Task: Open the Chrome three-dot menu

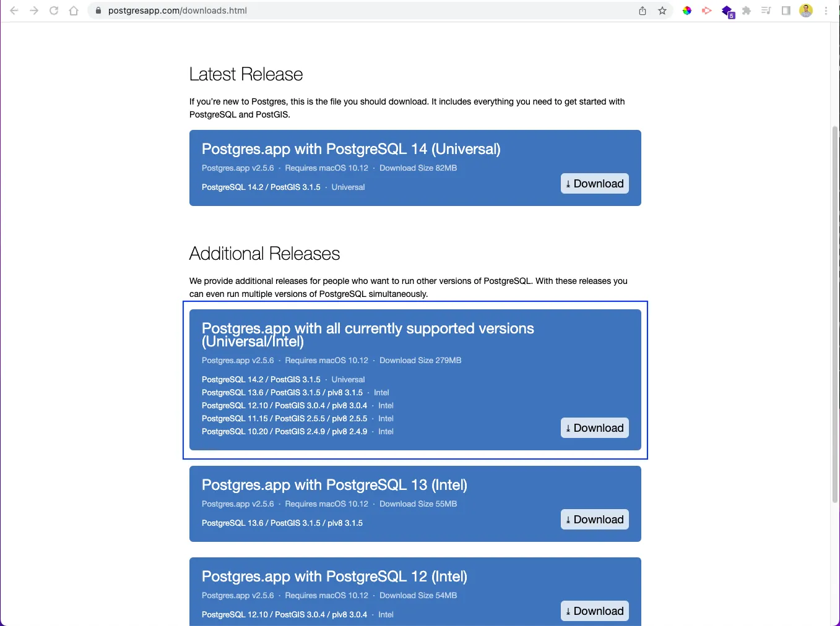Action: click(826, 11)
